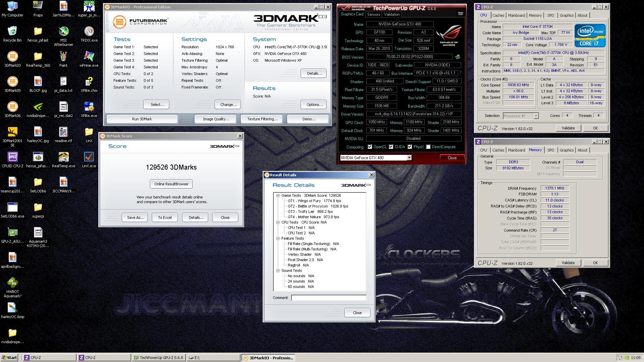Launch 3DMark2001 SE desktop shortcut
The height and width of the screenshot is (362, 644).
click(12, 137)
